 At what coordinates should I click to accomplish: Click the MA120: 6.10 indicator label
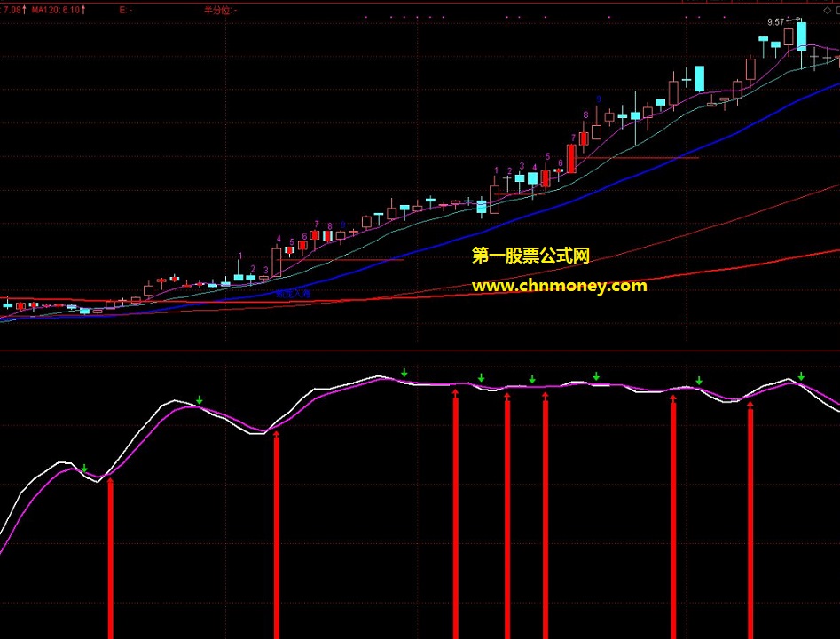click(x=59, y=10)
